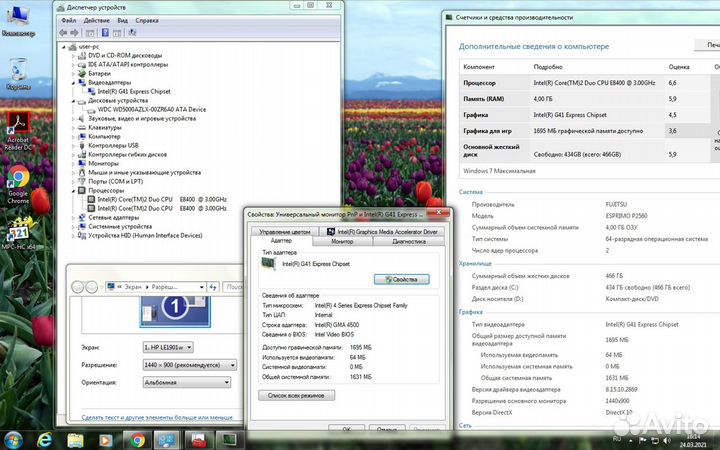Expand the Мониторы node

coord(73,163)
